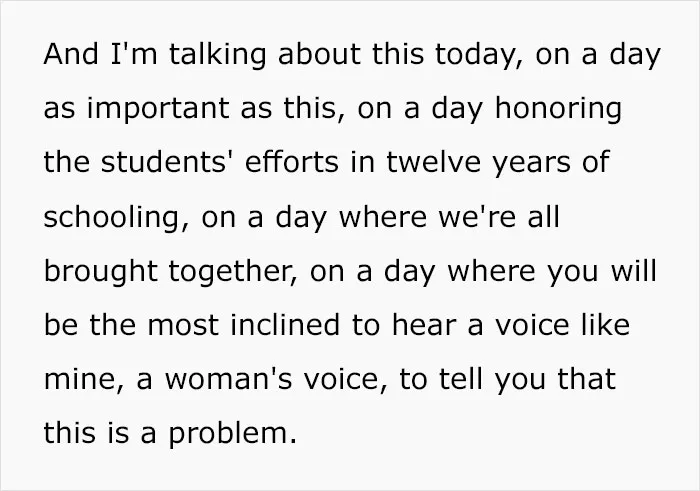Click the word "And" starting the paragraph
The height and width of the screenshot is (491, 700).
pyautogui.click(x=71, y=54)
